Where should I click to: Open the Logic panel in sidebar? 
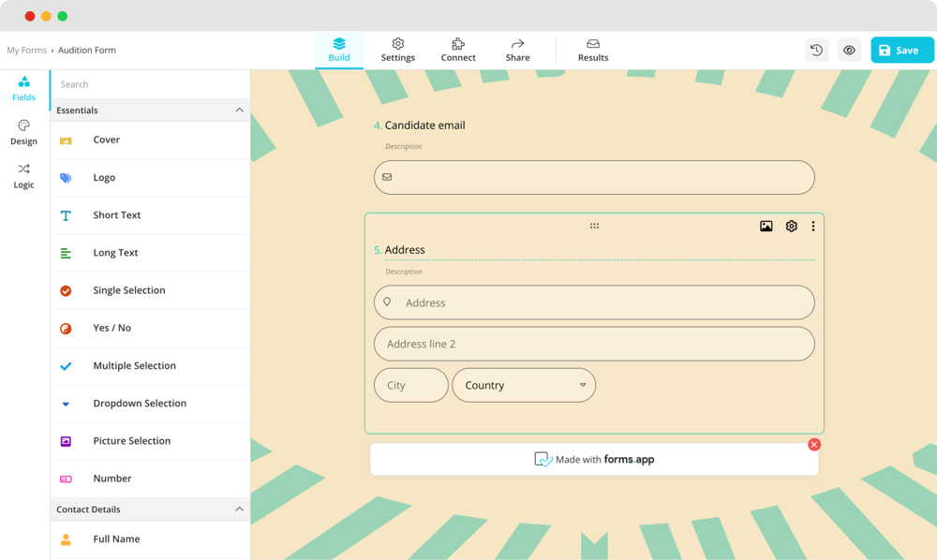click(x=23, y=176)
